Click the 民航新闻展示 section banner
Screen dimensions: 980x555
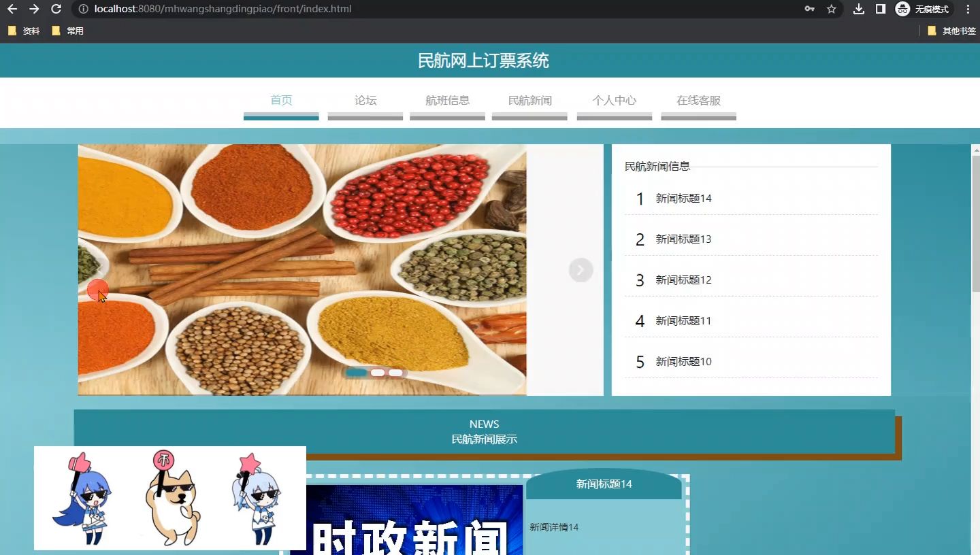click(485, 431)
